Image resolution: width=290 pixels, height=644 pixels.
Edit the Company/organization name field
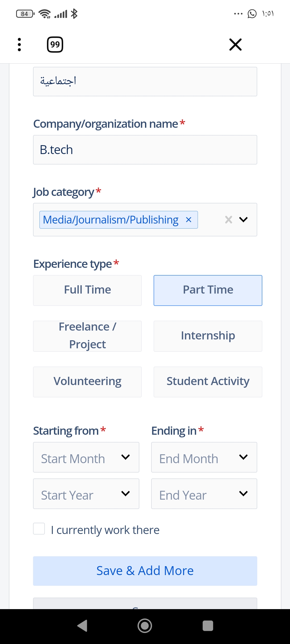(145, 150)
